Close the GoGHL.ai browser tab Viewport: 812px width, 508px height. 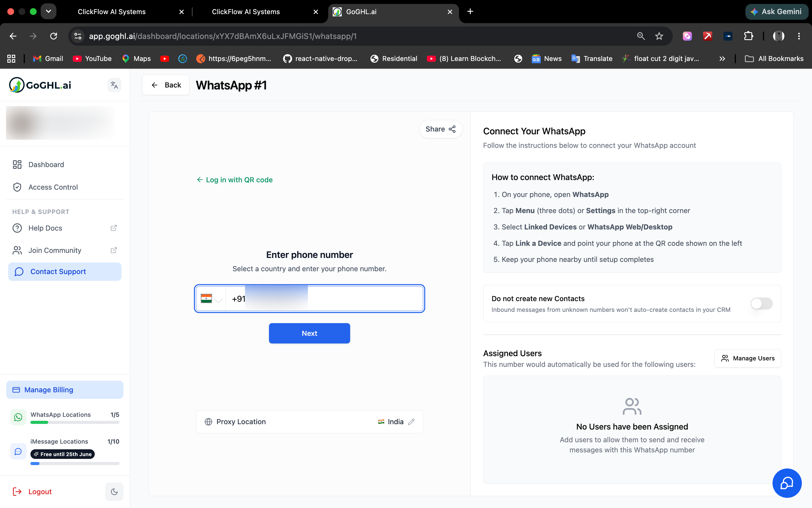pyautogui.click(x=450, y=12)
